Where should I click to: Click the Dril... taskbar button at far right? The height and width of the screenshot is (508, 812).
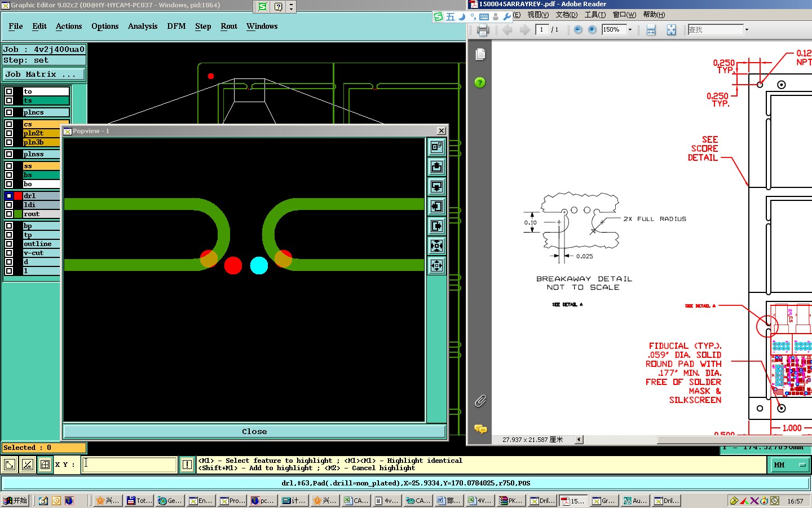click(x=667, y=501)
